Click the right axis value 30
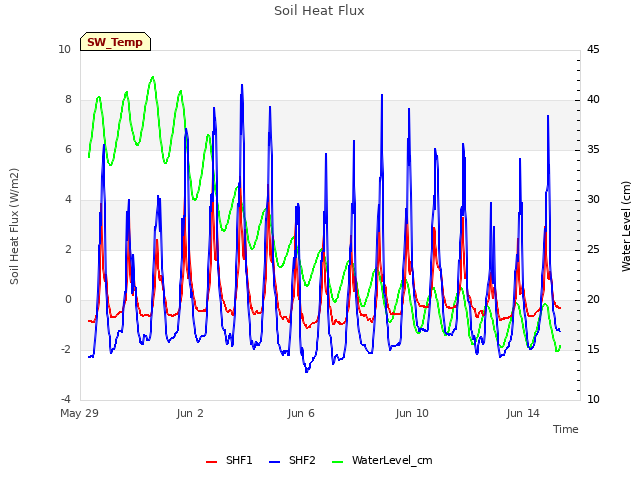640x480 pixels. coord(593,200)
